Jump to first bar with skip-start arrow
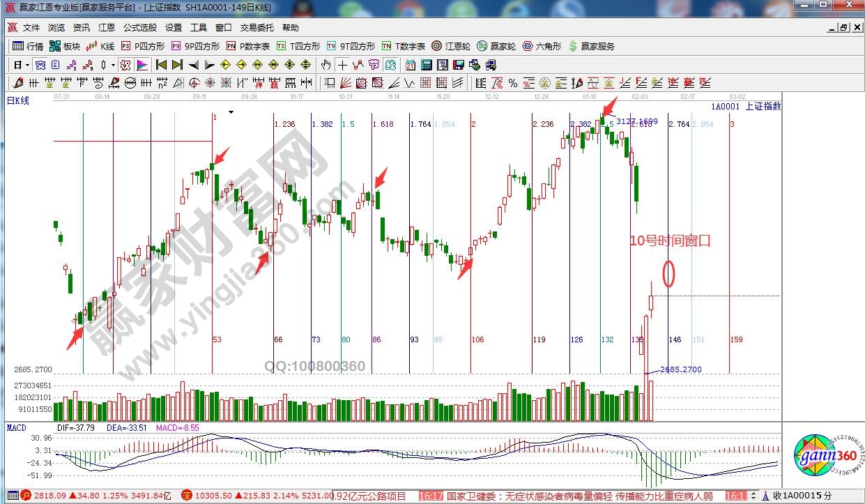865x504 pixels. pyautogui.click(x=161, y=66)
